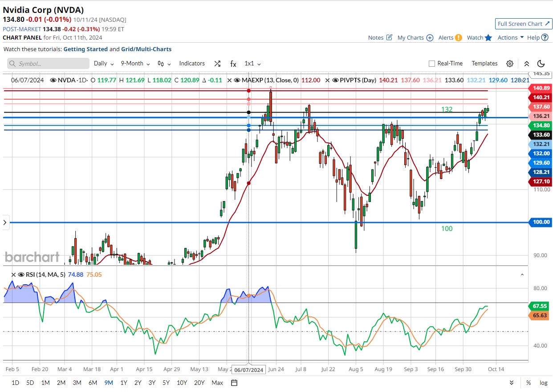The height and width of the screenshot is (392, 553).
Task: Hide NVDA price series eye icon
Action: tap(53, 80)
